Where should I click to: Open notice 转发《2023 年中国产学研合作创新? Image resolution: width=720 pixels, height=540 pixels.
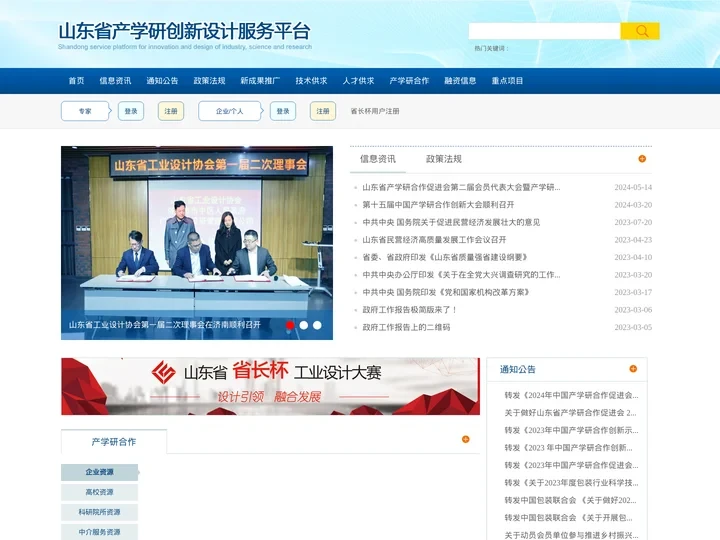pyautogui.click(x=568, y=448)
